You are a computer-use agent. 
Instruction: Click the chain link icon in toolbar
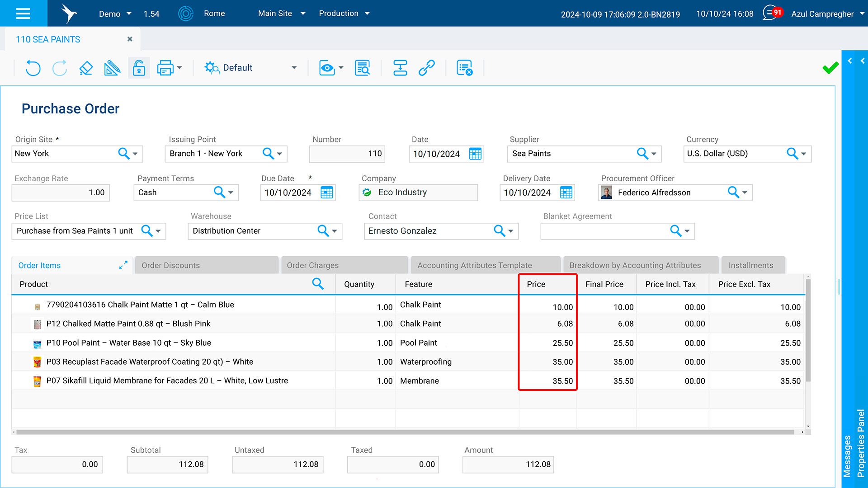426,68
